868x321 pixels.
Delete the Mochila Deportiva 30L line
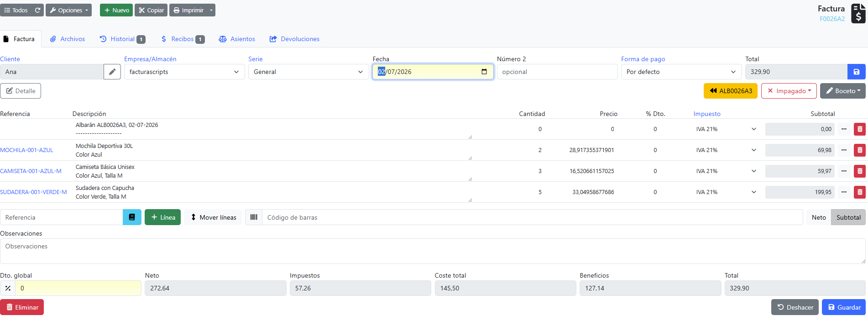click(x=860, y=150)
